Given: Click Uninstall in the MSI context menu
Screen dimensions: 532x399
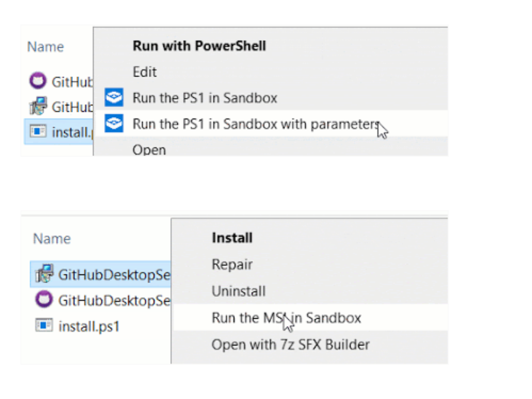Looking at the screenshot, I should tap(239, 291).
